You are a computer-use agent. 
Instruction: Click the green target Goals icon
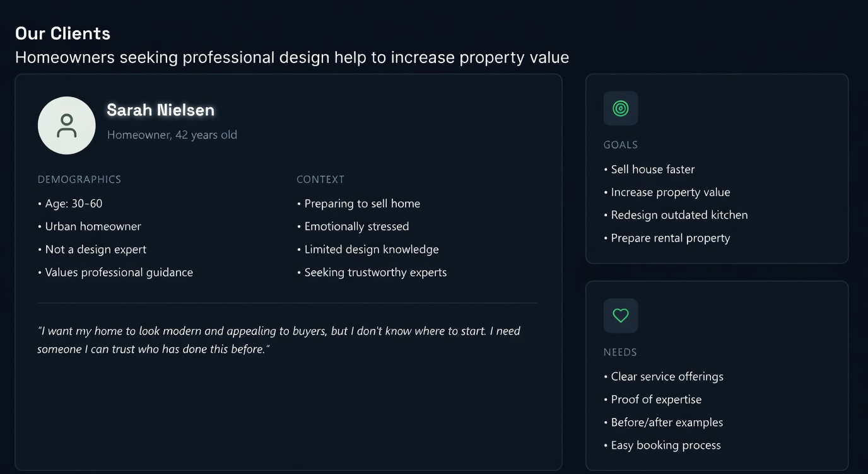tap(621, 108)
